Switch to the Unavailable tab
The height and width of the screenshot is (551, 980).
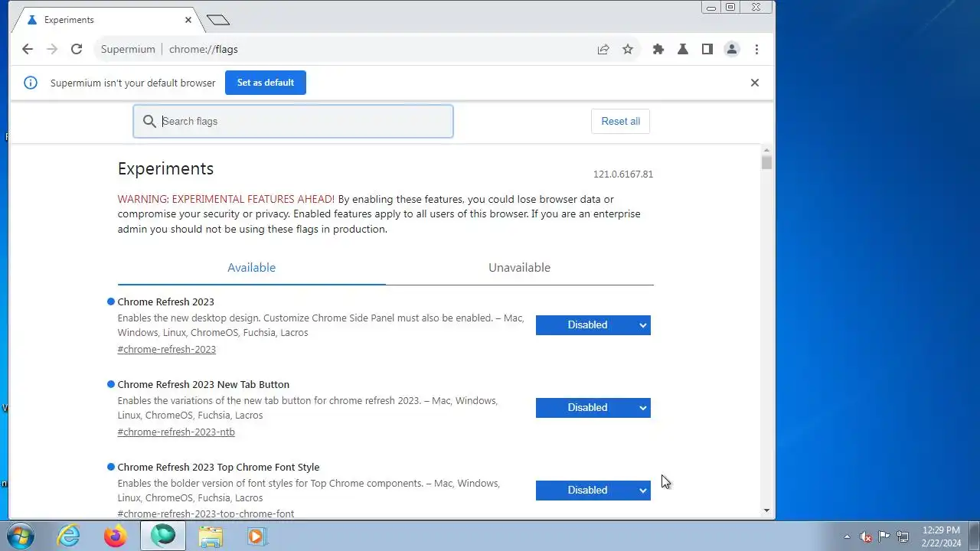pyautogui.click(x=519, y=268)
